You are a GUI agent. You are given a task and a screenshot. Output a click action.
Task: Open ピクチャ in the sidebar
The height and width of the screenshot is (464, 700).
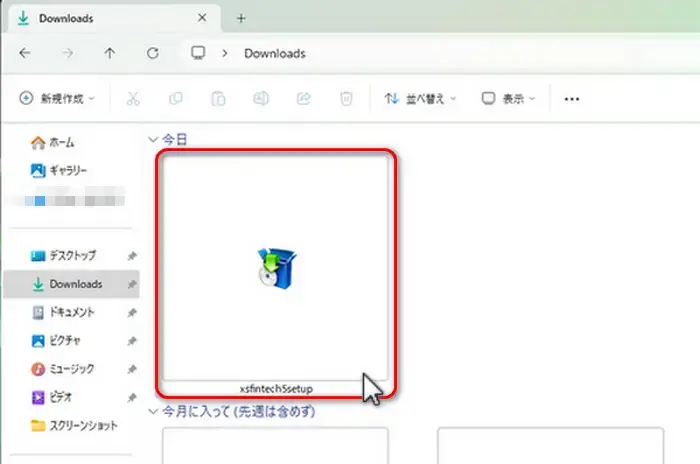[x=56, y=341]
